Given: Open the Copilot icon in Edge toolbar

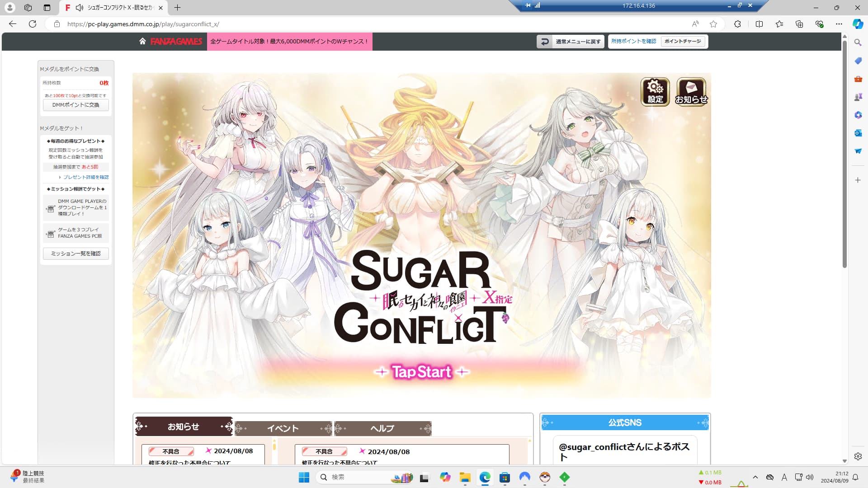Looking at the screenshot, I should tap(858, 24).
